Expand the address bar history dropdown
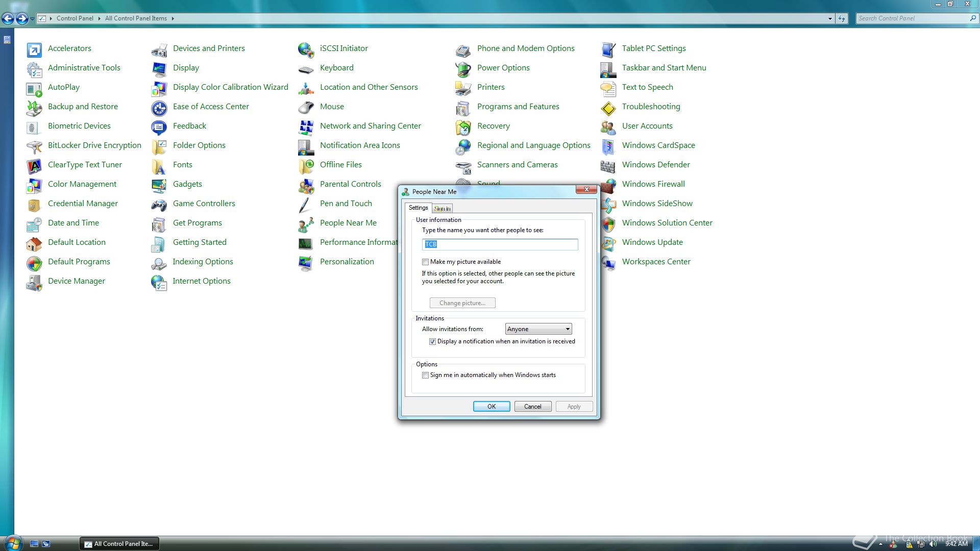Screen dimensions: 980x551 (x=830, y=18)
